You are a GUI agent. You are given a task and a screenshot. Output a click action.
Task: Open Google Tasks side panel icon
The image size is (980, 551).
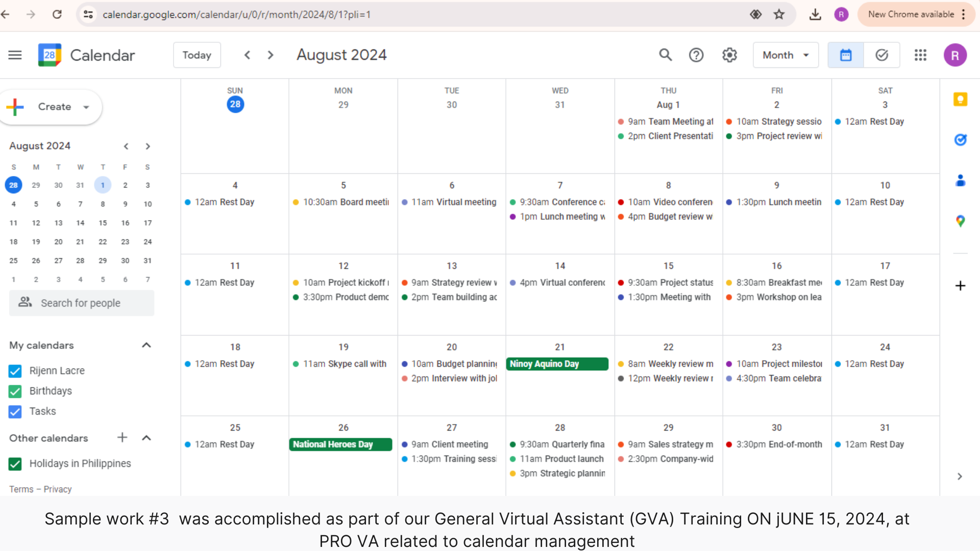(x=960, y=140)
